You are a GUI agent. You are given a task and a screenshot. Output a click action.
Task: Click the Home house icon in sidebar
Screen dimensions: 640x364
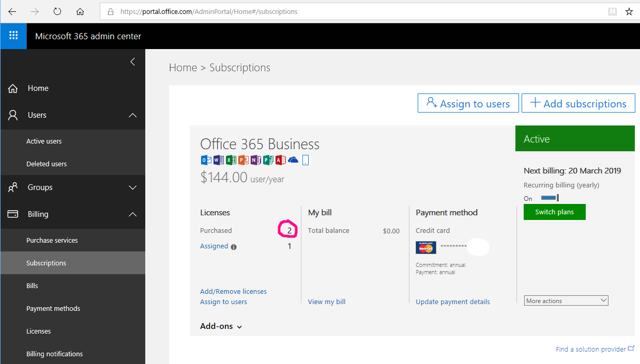[13, 88]
